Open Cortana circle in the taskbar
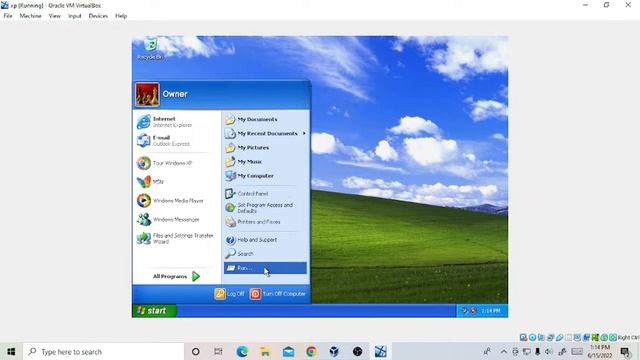Viewport: 640px width, 360px height. click(196, 351)
